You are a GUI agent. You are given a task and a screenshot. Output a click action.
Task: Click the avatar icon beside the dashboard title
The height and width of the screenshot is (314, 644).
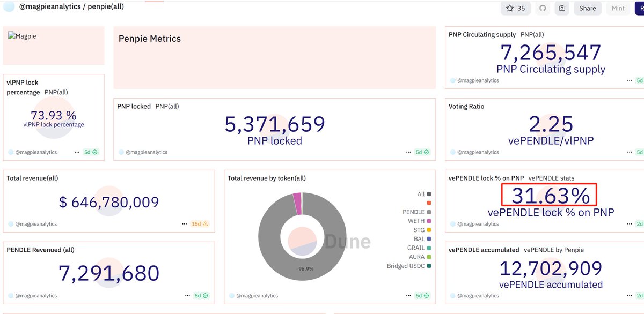[x=9, y=7]
